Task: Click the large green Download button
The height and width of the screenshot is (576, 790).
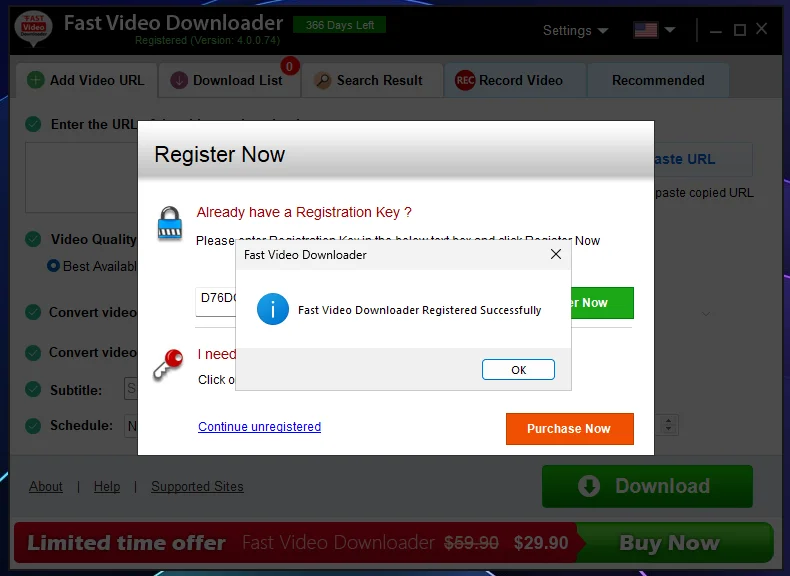Action: coord(647,486)
